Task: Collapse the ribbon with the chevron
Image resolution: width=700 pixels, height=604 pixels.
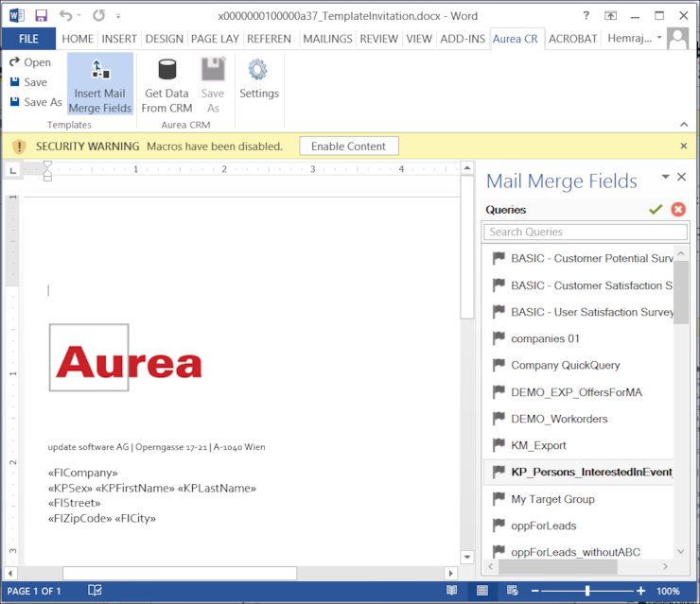Action: click(x=684, y=125)
